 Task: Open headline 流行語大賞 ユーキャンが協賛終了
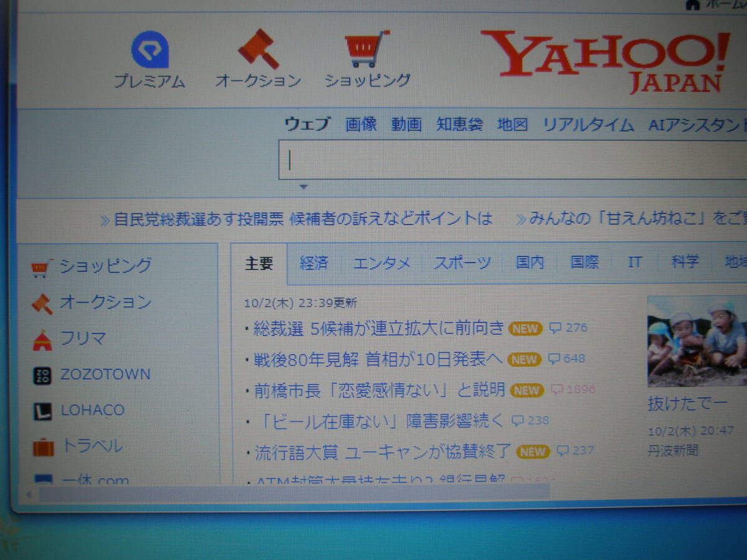click(x=383, y=451)
